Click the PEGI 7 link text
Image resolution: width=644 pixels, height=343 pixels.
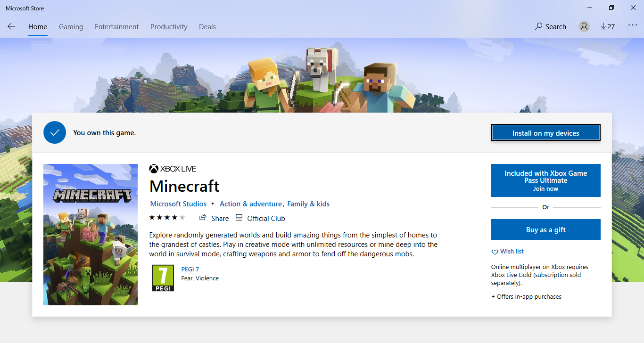pos(190,269)
